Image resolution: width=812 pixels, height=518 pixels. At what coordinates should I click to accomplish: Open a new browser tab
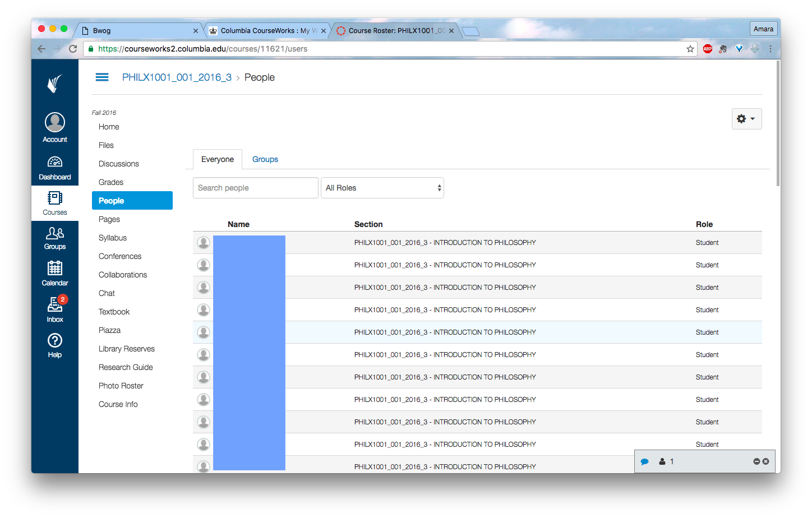tap(470, 31)
